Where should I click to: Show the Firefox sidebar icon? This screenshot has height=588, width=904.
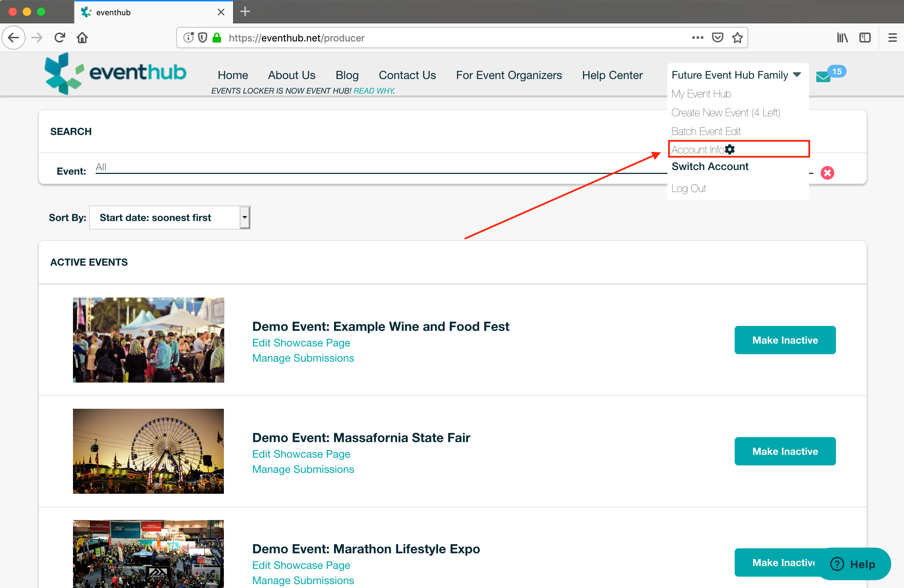click(865, 38)
